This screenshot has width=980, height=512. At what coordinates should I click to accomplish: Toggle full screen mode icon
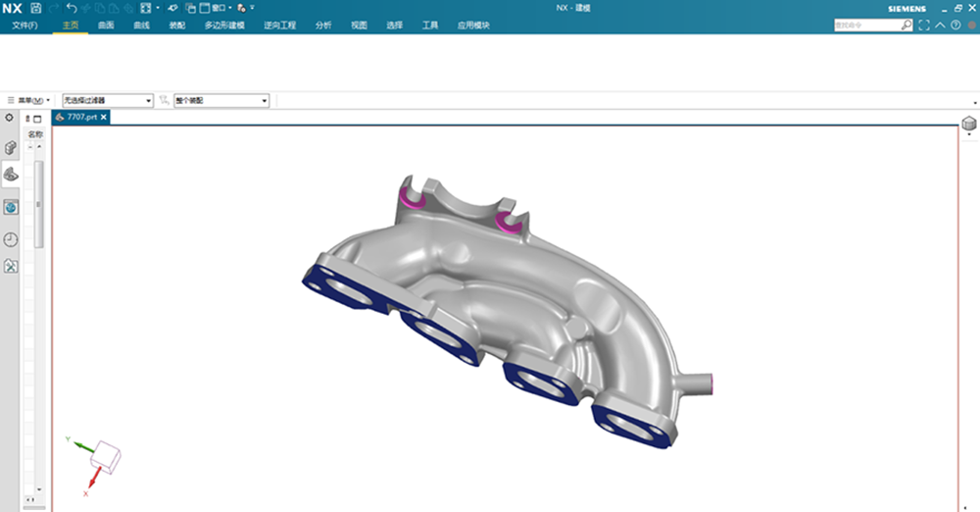click(x=923, y=26)
